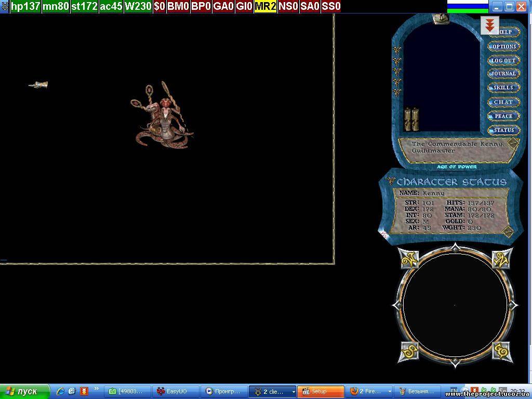The height and width of the screenshot is (399, 532).
Task: Open the '2 Fire...' taskbar group dropdown arrow
Action: coord(390,392)
